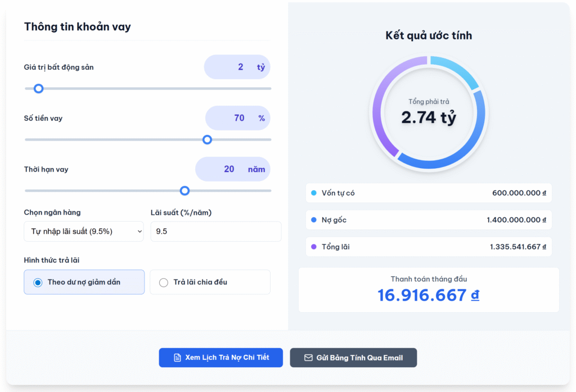Screen dimensions: 576x392
Task: Click the blue dot beside Nợ gốc
Action: [x=314, y=220]
